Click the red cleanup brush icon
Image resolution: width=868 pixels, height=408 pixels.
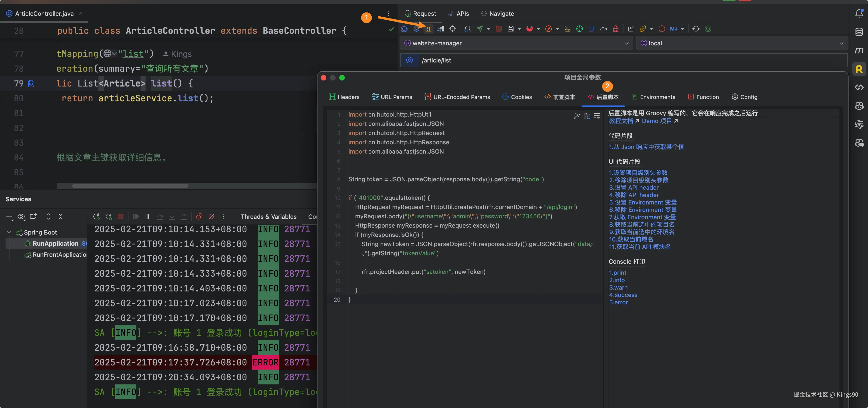click(615, 29)
